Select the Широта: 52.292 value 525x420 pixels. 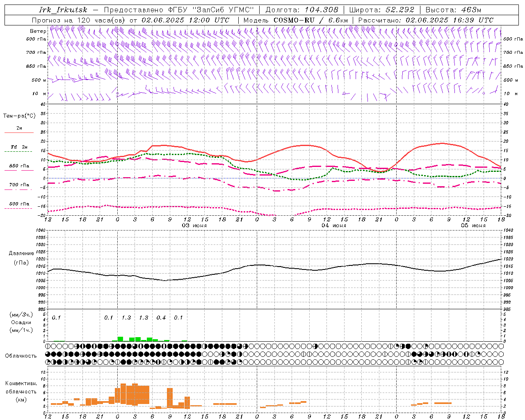click(x=382, y=10)
